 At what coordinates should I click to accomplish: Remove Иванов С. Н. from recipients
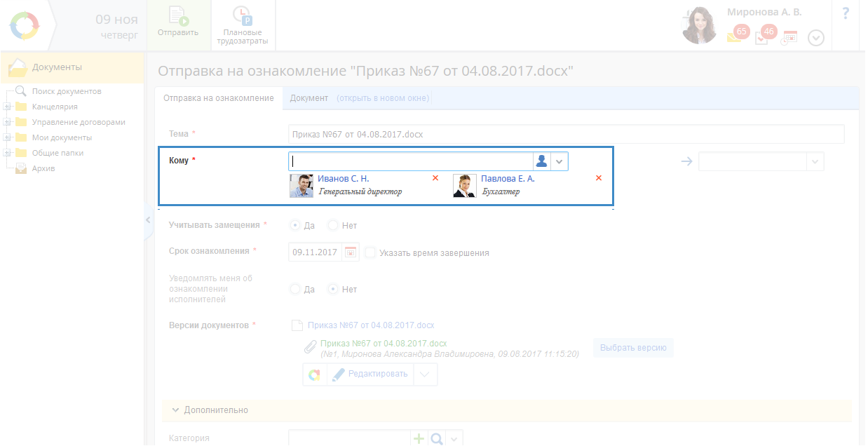tap(435, 178)
